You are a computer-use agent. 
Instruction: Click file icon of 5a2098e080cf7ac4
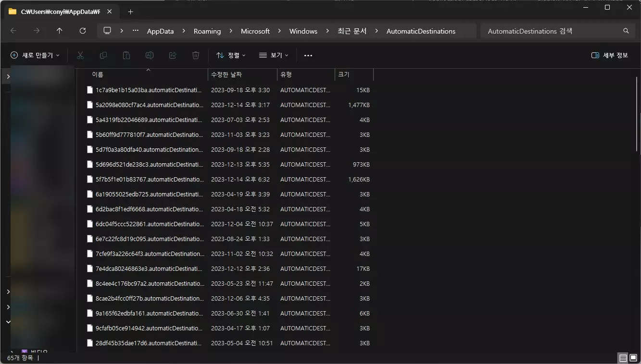tap(89, 105)
